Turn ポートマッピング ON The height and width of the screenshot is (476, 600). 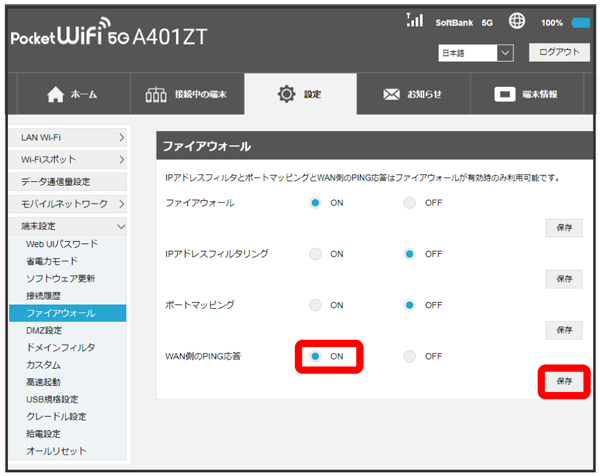coord(316,305)
